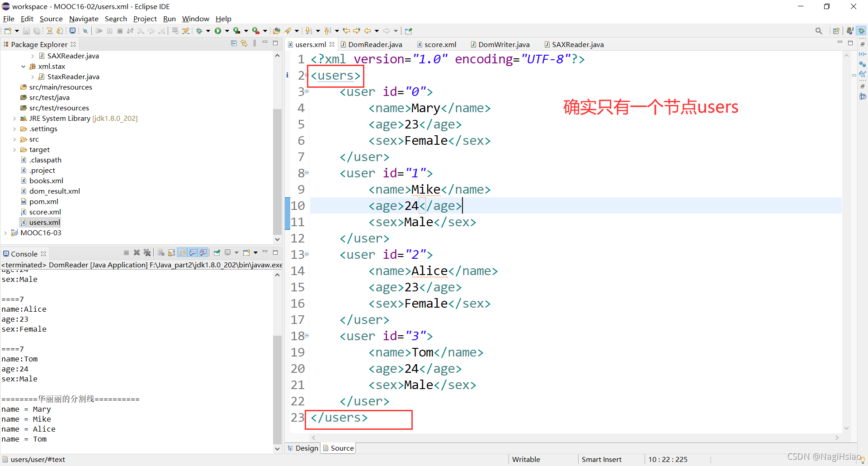Clear Console output icon
868x466 pixels.
[161, 252]
